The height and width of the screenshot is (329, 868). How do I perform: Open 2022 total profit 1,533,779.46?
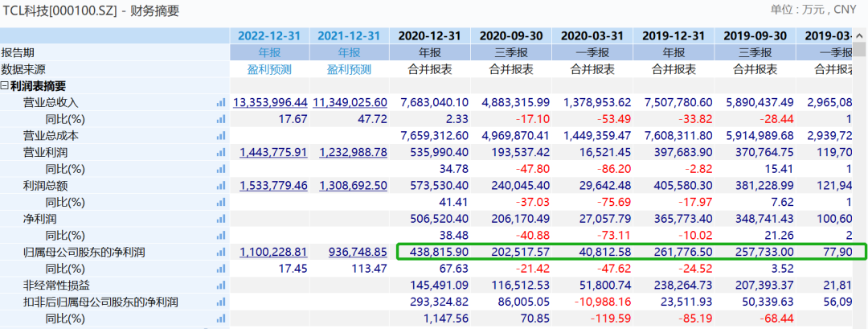(273, 186)
